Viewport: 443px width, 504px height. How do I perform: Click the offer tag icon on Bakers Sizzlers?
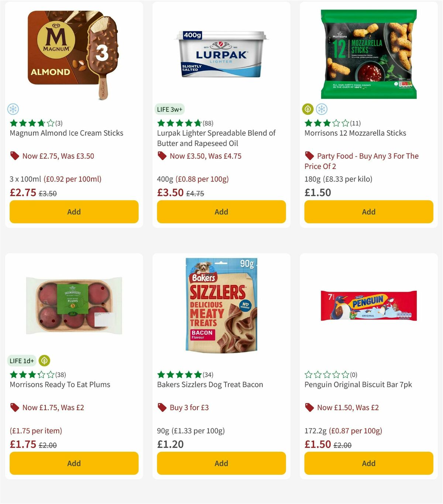pos(161,407)
